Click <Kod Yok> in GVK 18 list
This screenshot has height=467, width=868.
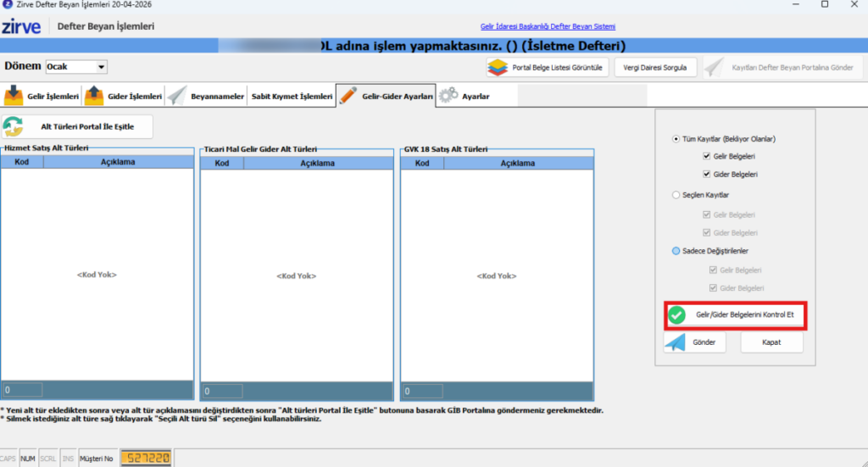pos(497,276)
